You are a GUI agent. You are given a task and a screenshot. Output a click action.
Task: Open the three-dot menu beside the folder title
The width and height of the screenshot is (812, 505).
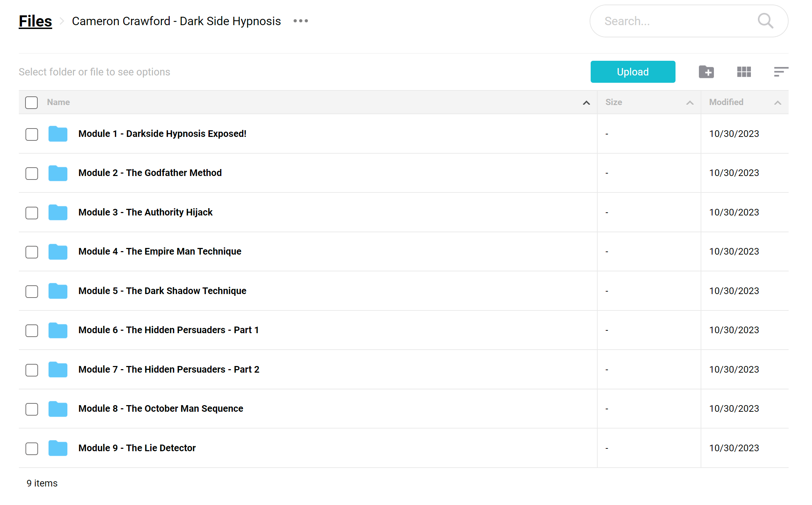click(301, 21)
